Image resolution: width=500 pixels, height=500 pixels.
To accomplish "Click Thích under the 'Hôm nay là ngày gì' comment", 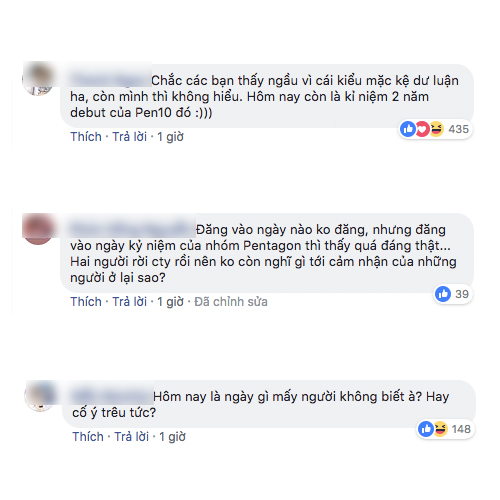I will [88, 437].
